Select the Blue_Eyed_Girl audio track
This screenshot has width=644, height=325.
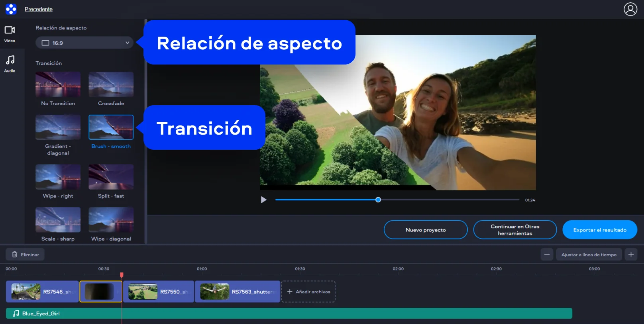tap(289, 314)
